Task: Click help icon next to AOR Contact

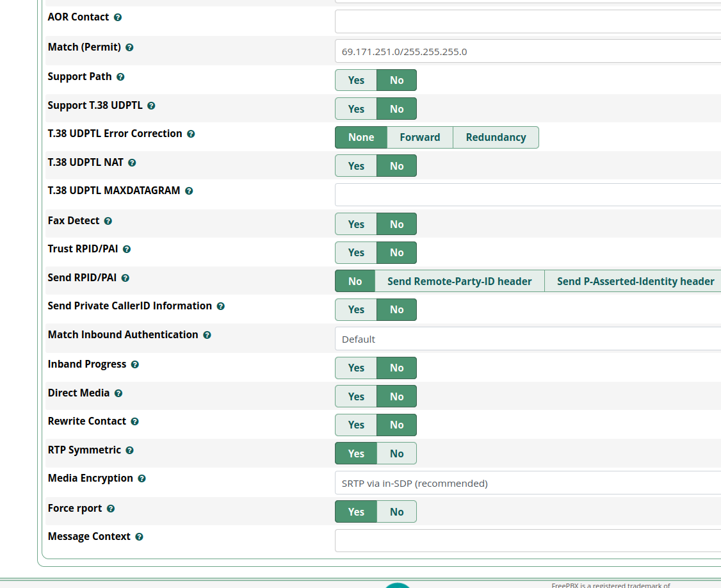Action: pyautogui.click(x=118, y=17)
